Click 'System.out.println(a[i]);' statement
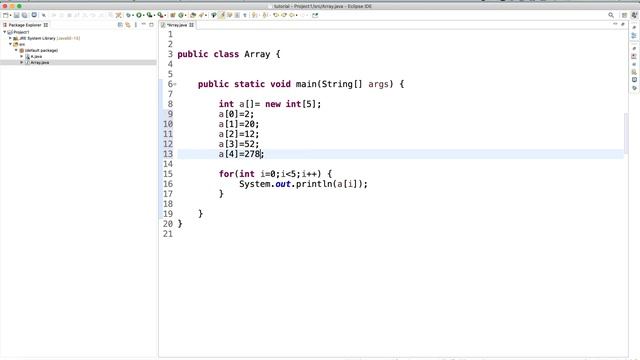 pyautogui.click(x=303, y=184)
